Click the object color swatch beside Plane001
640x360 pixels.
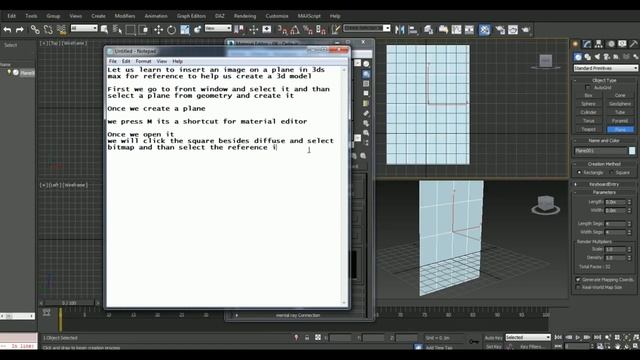(632, 151)
